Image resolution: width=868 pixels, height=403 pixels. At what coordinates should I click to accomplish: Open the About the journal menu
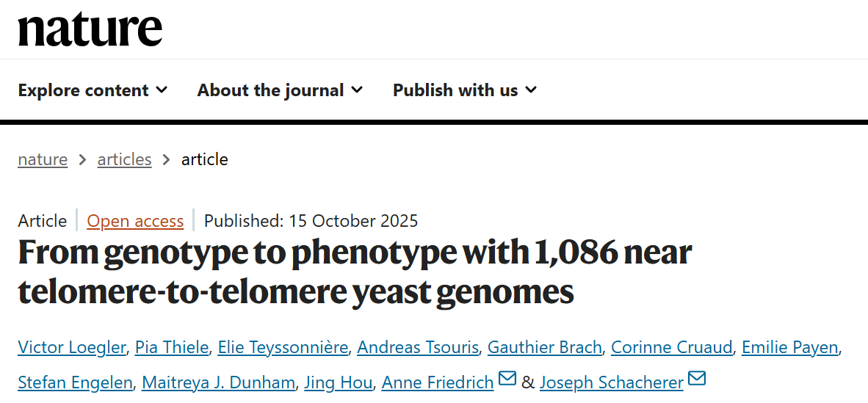(x=280, y=90)
